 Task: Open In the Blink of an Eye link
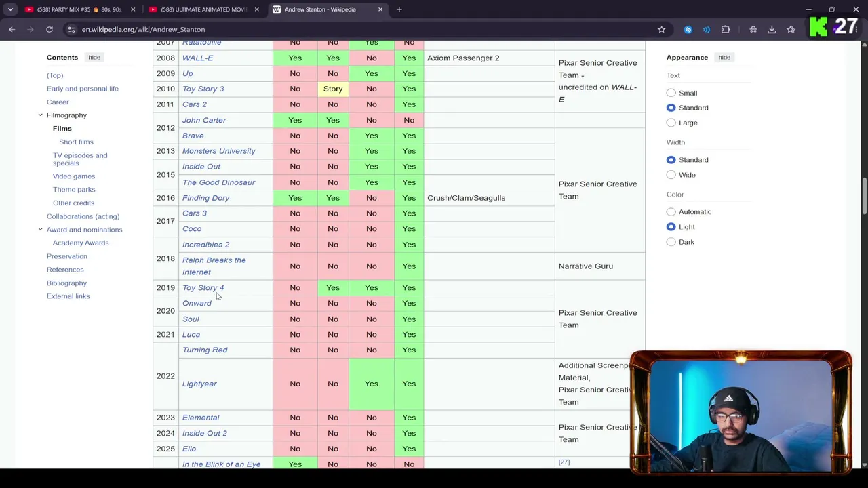(x=221, y=464)
